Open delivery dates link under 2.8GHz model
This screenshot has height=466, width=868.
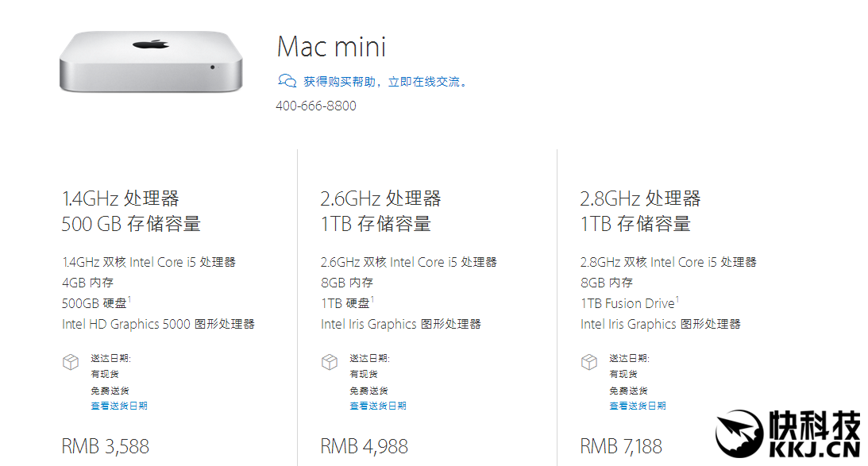click(638, 406)
